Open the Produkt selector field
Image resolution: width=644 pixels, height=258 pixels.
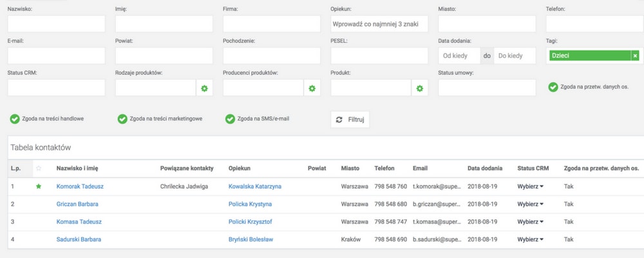point(371,88)
